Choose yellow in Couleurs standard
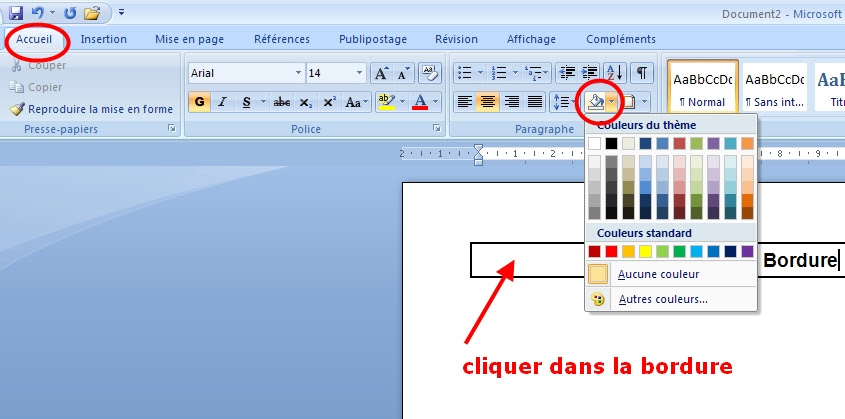Viewport: 845px width, 419px height. coord(645,252)
